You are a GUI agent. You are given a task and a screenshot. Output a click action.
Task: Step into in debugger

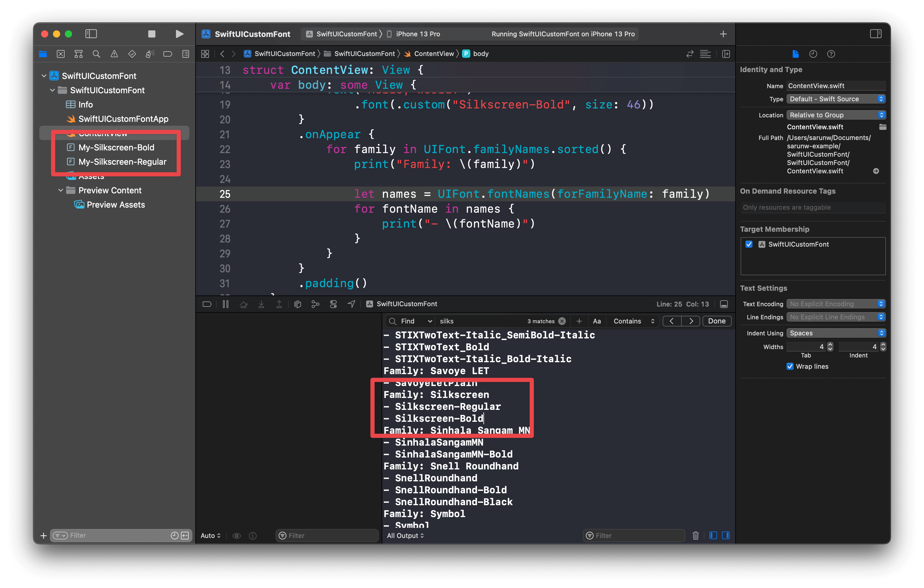261,304
